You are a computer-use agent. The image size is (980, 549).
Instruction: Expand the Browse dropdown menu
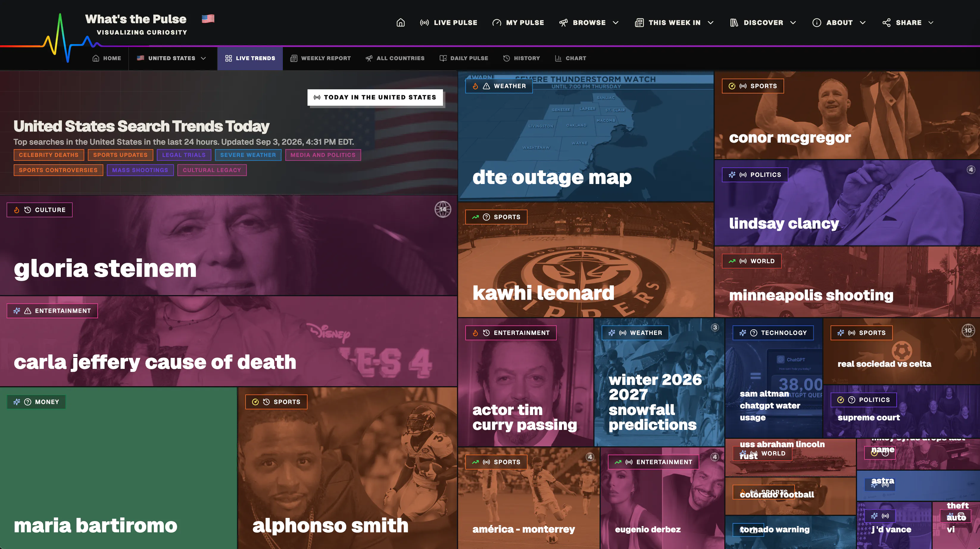point(589,22)
